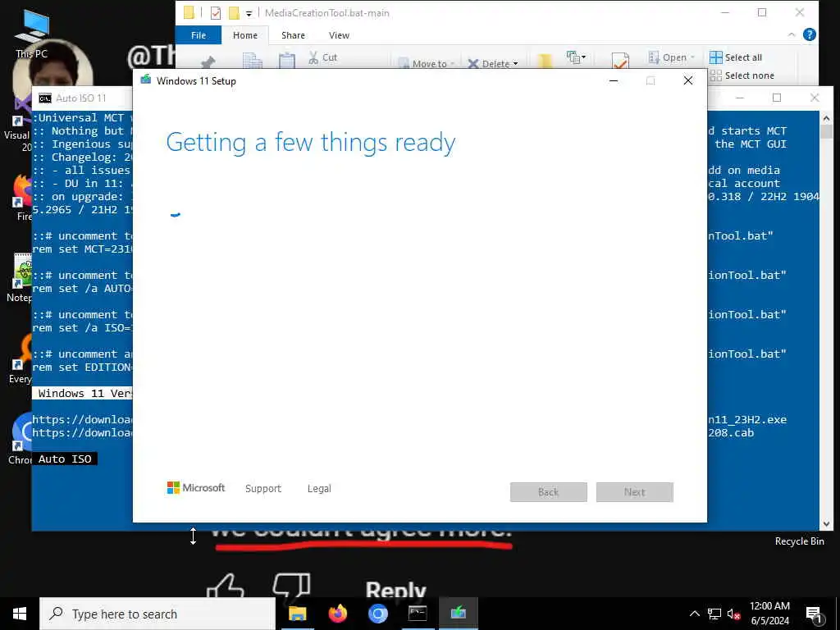Screen dimensions: 840x630
Task: Open the View ribbon tab
Action: 339,35
